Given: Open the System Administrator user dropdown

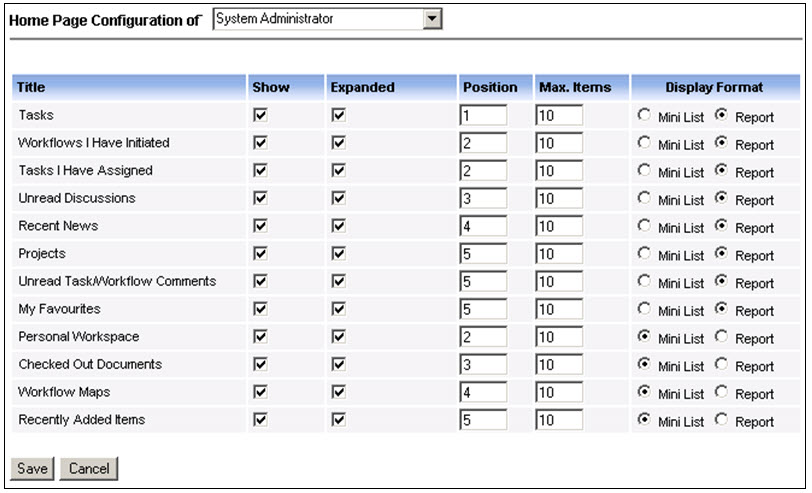Looking at the screenshot, I should pyautogui.click(x=327, y=19).
